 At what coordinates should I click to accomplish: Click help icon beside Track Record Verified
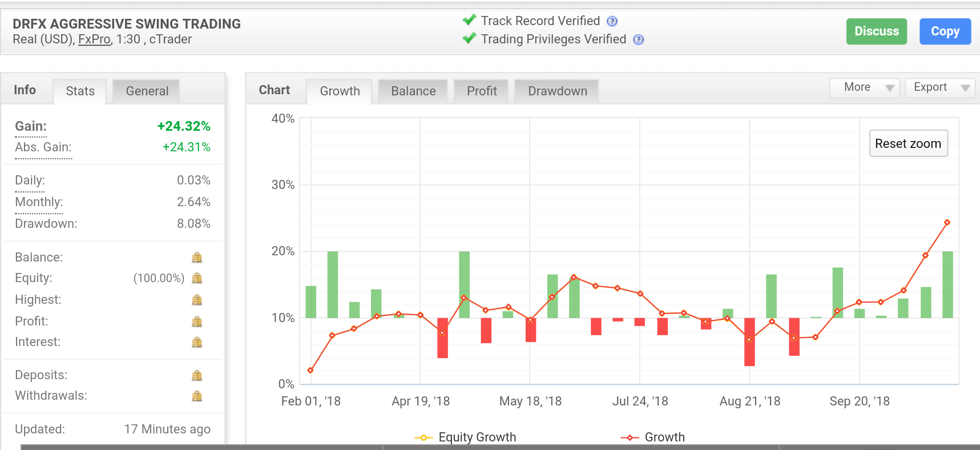point(612,21)
